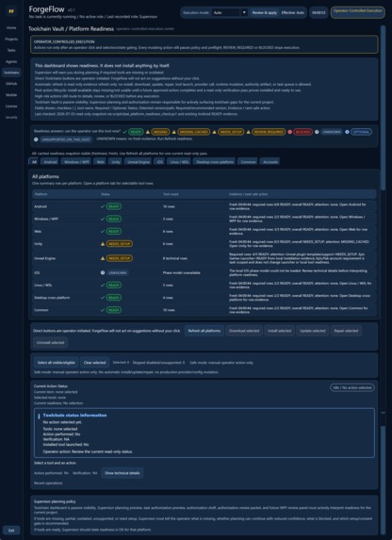Click the warning triangle in the Unreal Engine row

coord(103,258)
